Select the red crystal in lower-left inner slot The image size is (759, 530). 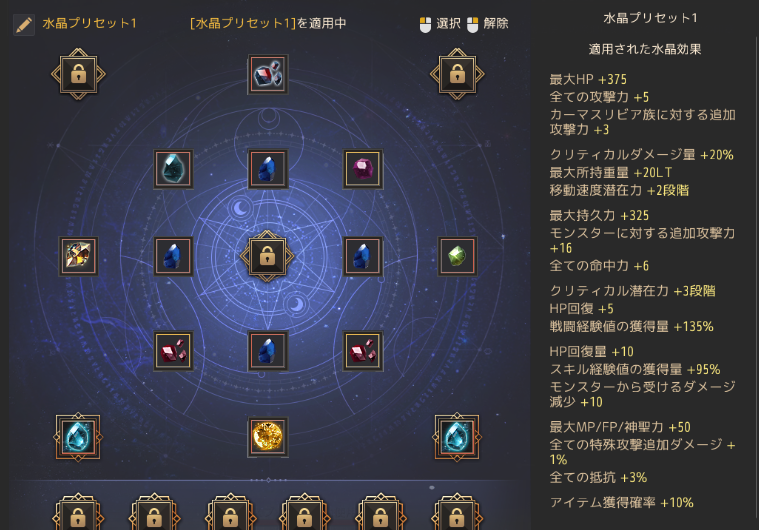coord(173,351)
